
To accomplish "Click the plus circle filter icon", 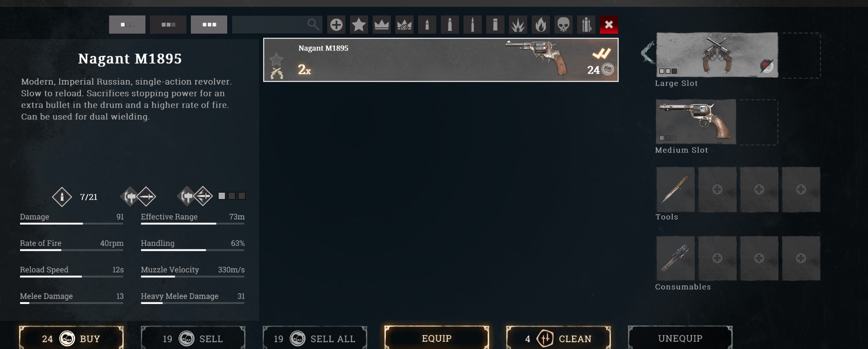I will 336,25.
